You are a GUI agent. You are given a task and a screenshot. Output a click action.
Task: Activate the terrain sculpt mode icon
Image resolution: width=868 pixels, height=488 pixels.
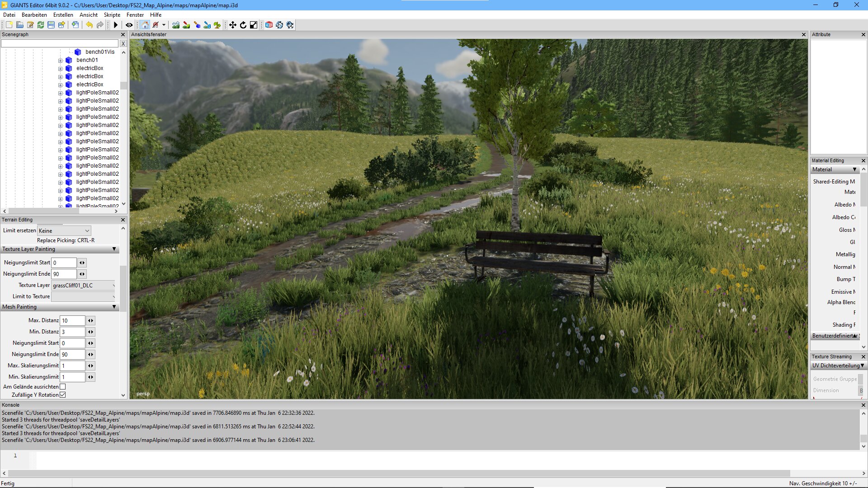[x=176, y=25]
